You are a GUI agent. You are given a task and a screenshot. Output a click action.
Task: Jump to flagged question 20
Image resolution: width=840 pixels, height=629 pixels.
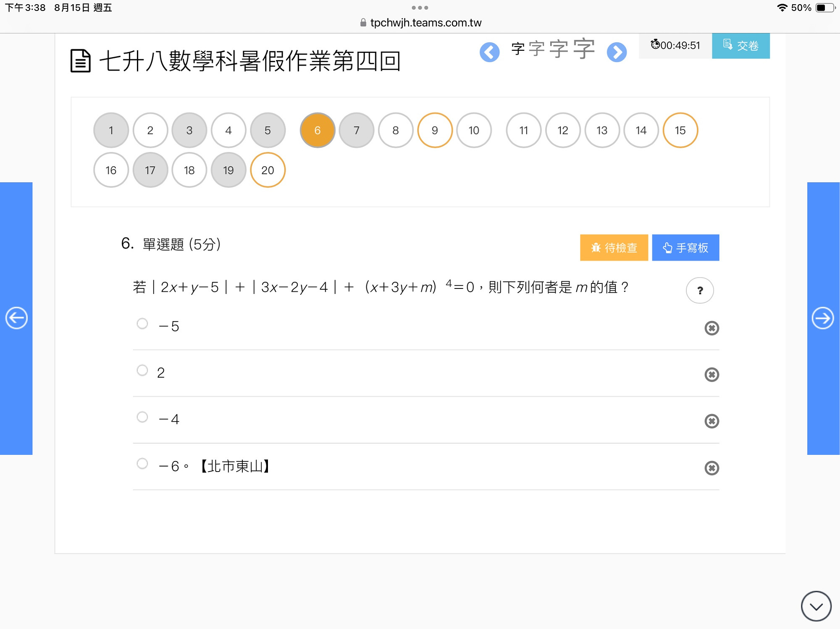(x=268, y=170)
